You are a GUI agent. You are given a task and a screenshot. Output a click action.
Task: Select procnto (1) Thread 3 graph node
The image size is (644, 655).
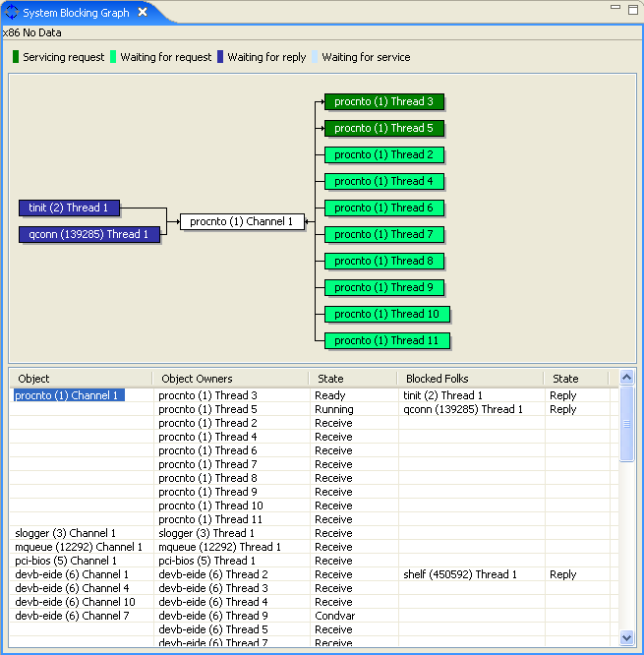(x=384, y=101)
